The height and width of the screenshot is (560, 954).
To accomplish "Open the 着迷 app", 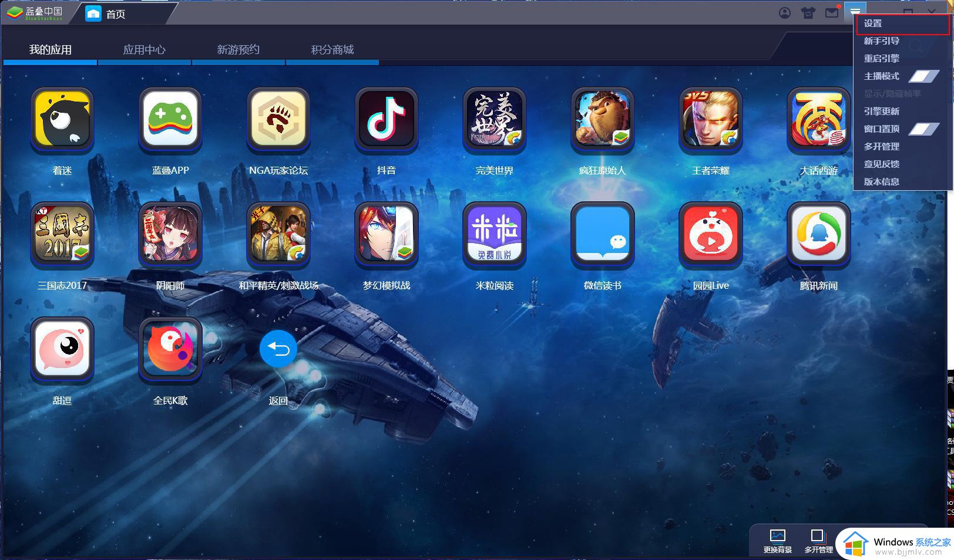I will click(62, 119).
